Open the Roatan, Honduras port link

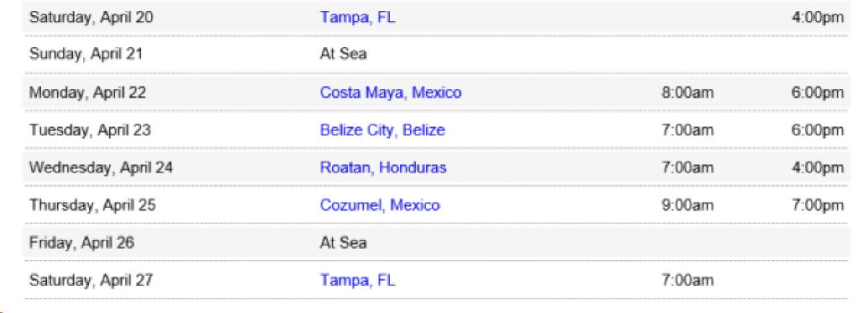click(x=383, y=167)
